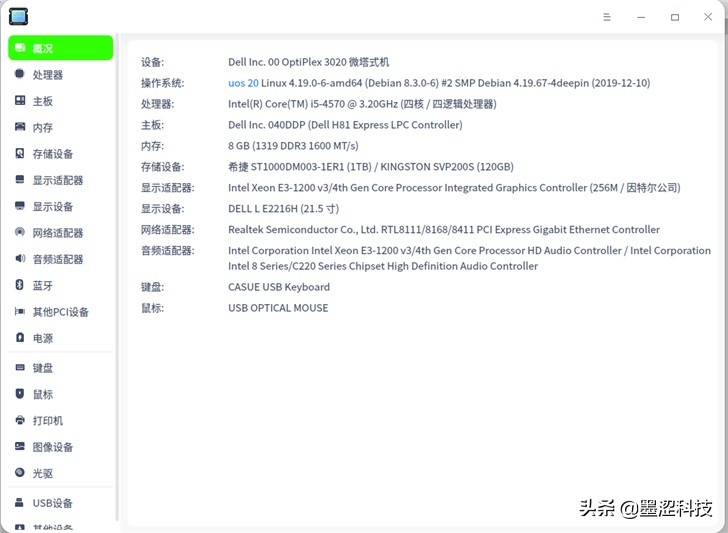
Task: Click the storage device (存储设备) icon
Action: pyautogui.click(x=20, y=153)
